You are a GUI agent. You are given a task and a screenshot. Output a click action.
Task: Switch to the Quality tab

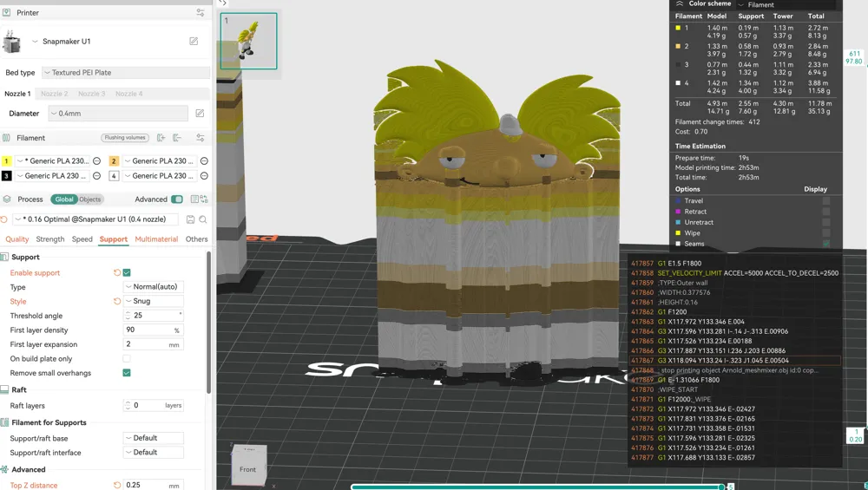tap(17, 239)
